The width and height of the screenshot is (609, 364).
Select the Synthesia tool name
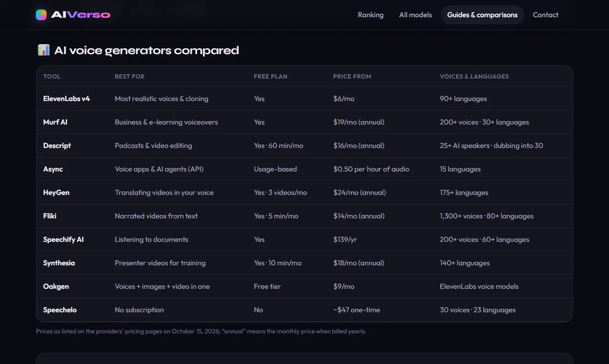pos(59,263)
